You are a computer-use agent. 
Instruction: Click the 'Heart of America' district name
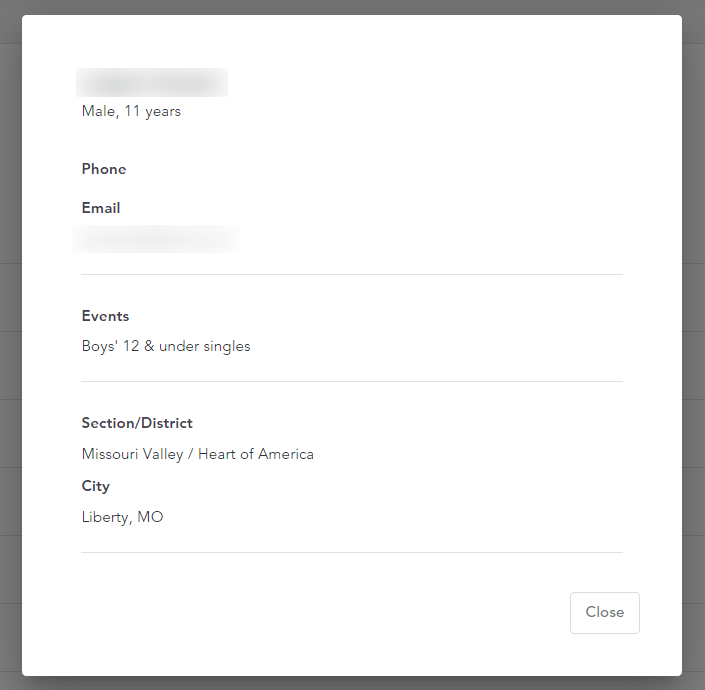point(256,454)
